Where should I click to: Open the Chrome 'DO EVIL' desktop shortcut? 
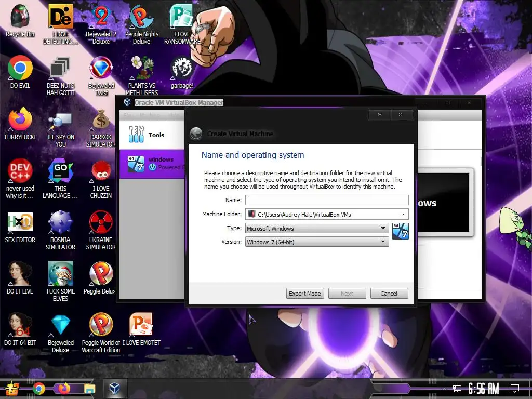point(20,72)
